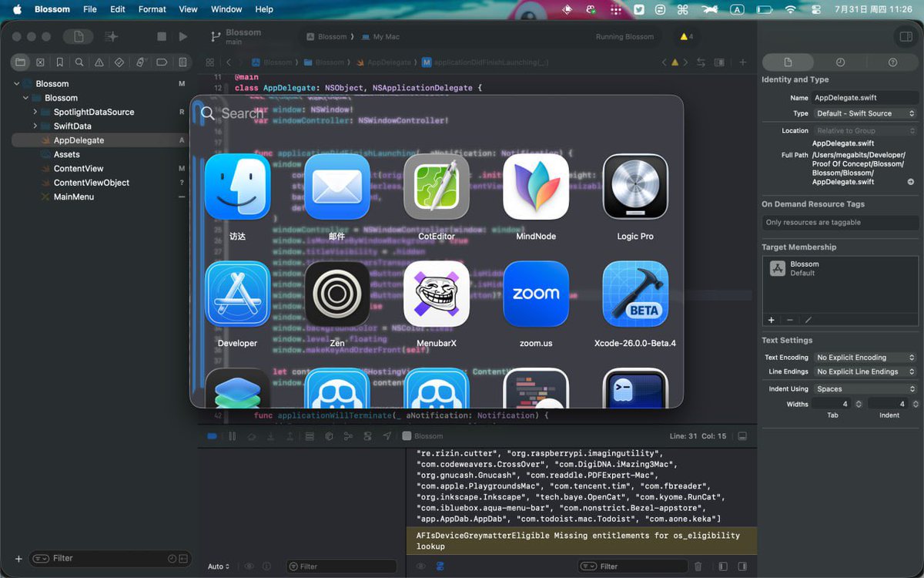
Task: Show the Breakpoint navigator icon
Action: coord(162,62)
